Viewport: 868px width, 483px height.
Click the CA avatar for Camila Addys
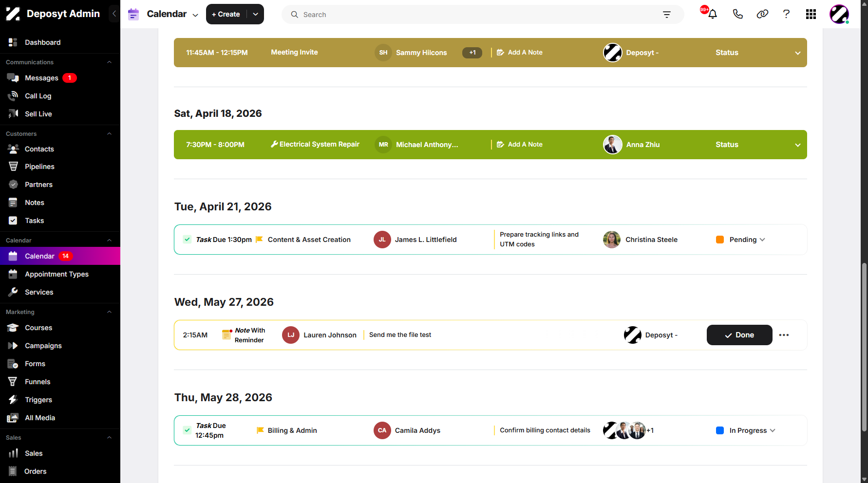tap(382, 430)
